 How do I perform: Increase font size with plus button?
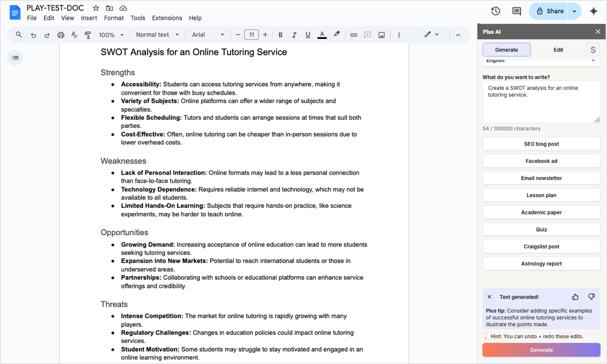coord(265,35)
